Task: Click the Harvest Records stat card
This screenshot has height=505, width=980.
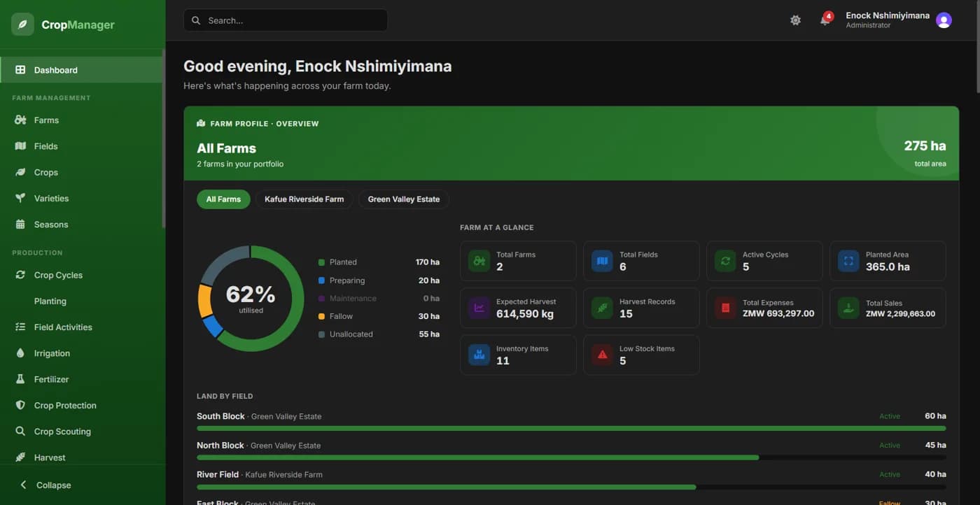Action: [x=641, y=308]
